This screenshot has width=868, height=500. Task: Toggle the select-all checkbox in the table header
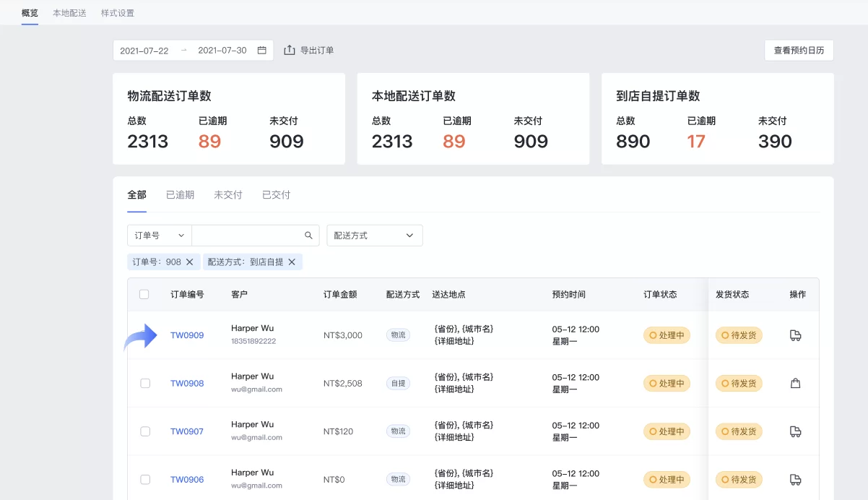point(144,294)
